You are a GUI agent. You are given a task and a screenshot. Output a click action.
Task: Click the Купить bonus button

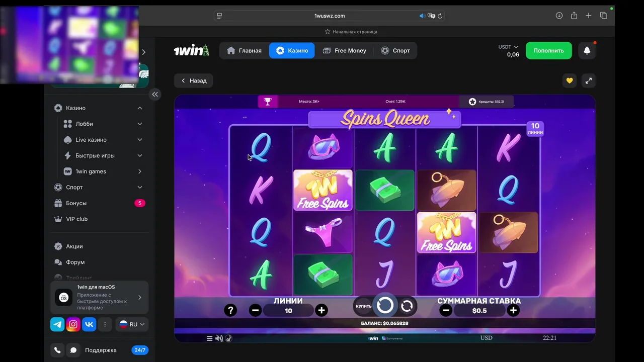363,306
